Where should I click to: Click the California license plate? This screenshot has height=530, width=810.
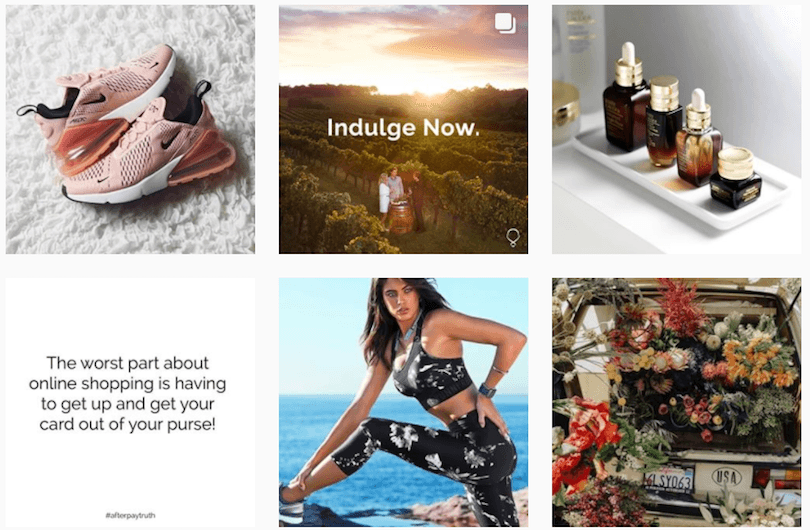point(668,480)
